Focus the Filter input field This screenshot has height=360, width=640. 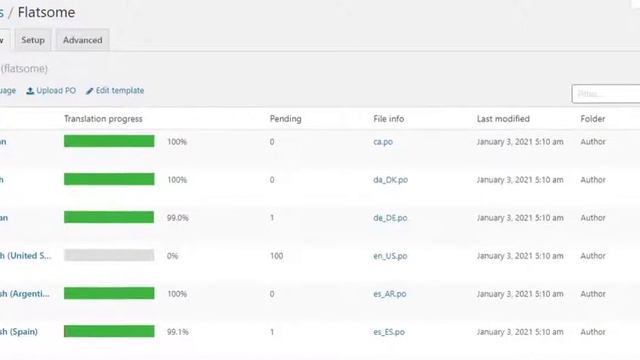pyautogui.click(x=606, y=94)
